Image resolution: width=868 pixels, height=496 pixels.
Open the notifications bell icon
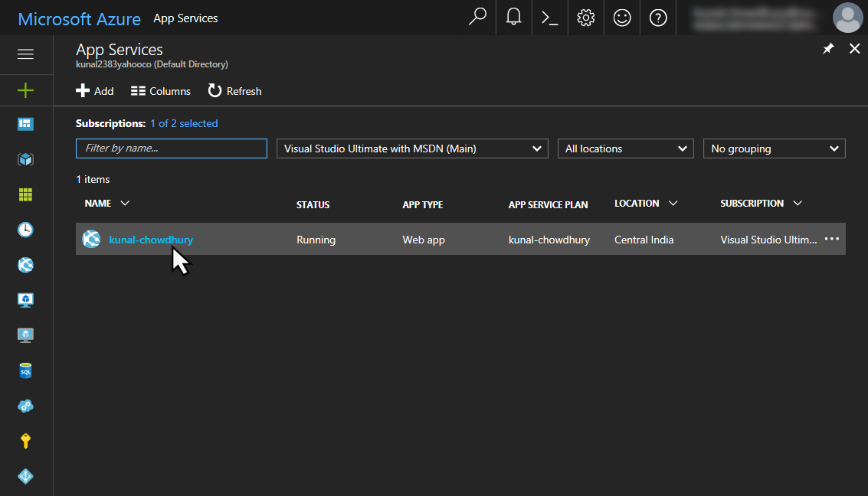pyautogui.click(x=514, y=17)
